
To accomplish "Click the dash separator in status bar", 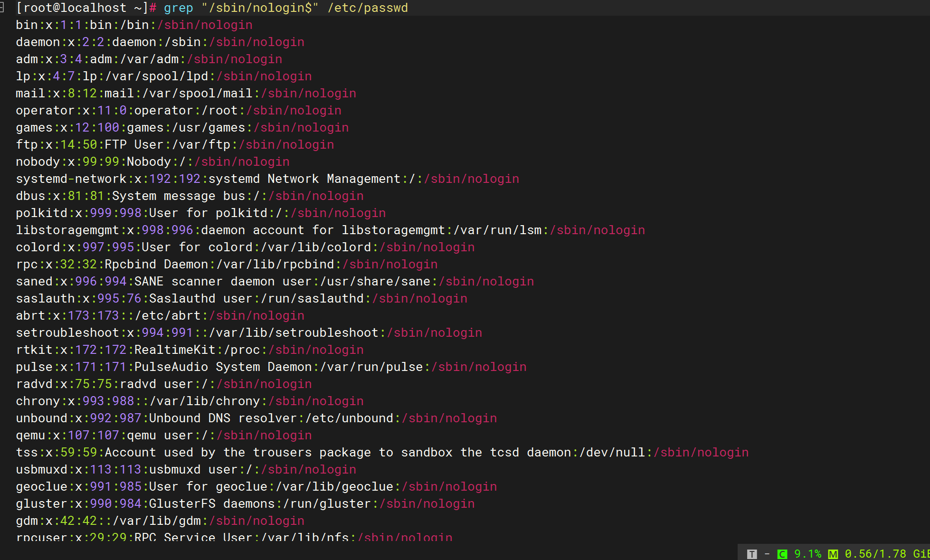I will [x=767, y=554].
